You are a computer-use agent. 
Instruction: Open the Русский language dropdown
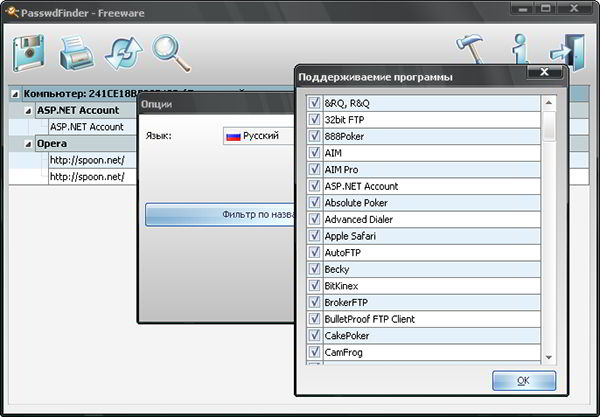click(259, 136)
